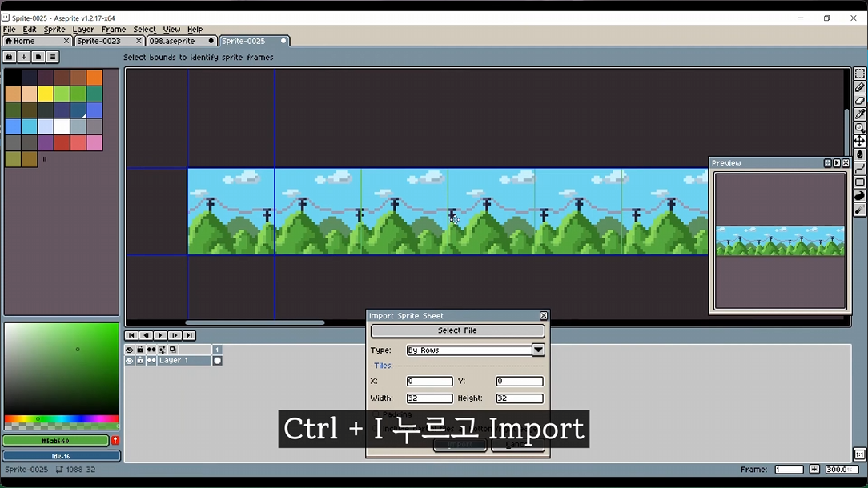Open the palette options menu icon
The height and width of the screenshot is (488, 868).
pyautogui.click(x=53, y=57)
